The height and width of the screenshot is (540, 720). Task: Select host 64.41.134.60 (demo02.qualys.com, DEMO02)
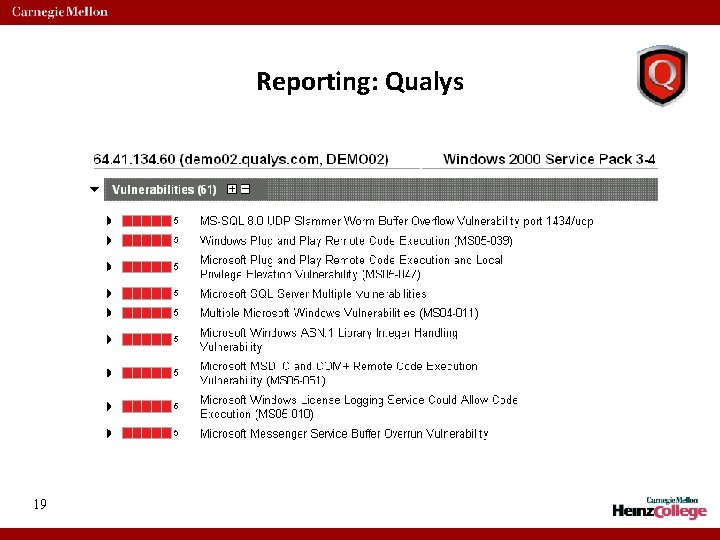pos(241,159)
